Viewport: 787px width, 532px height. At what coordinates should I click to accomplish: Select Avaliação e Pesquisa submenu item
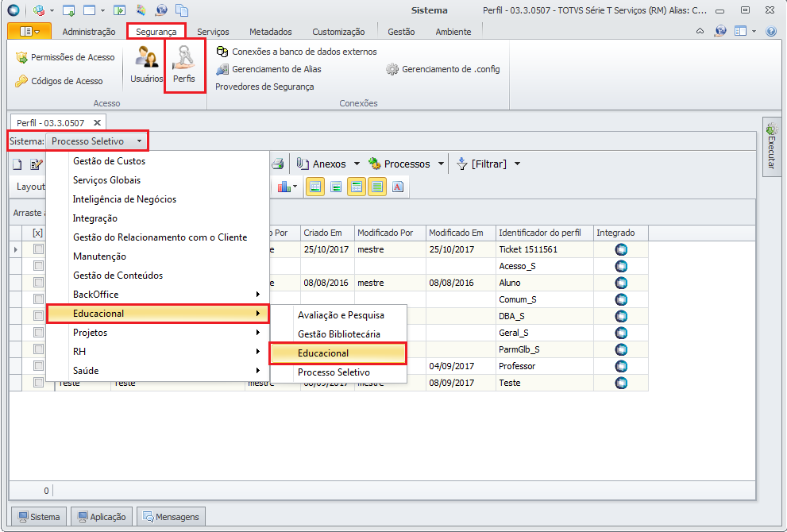click(338, 315)
